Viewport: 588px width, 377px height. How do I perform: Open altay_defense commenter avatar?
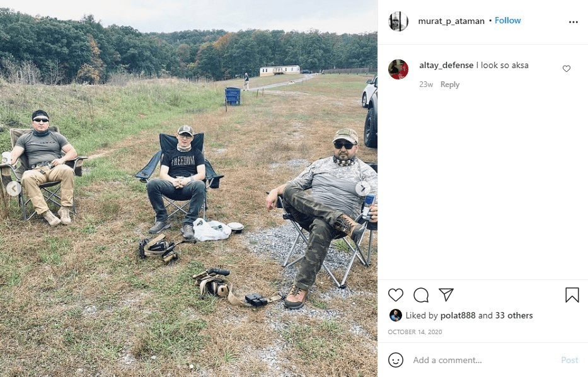[x=398, y=69]
